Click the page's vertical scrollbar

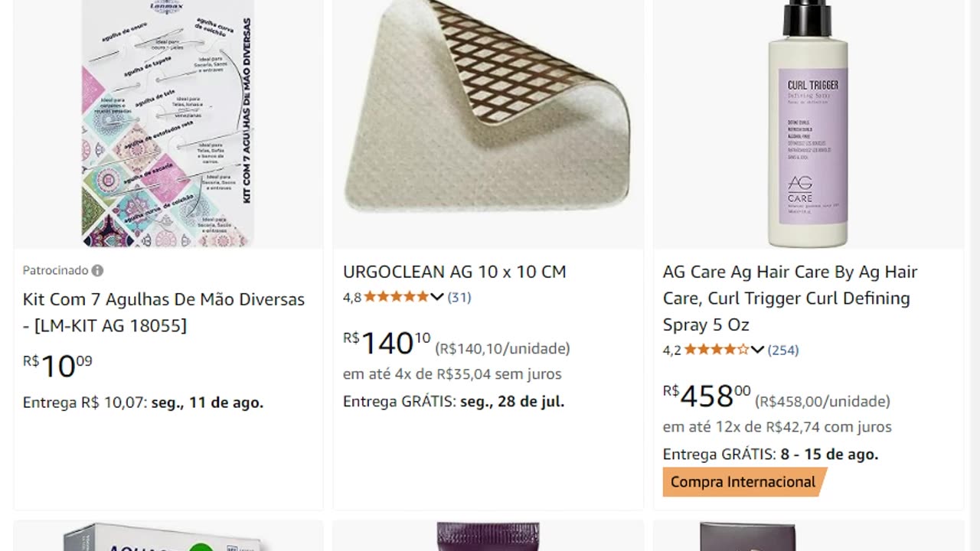pyautogui.click(x=975, y=275)
